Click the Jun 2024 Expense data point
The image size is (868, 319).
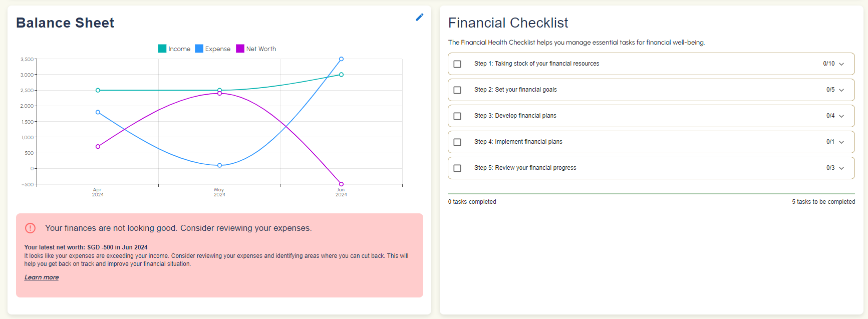pyautogui.click(x=341, y=59)
